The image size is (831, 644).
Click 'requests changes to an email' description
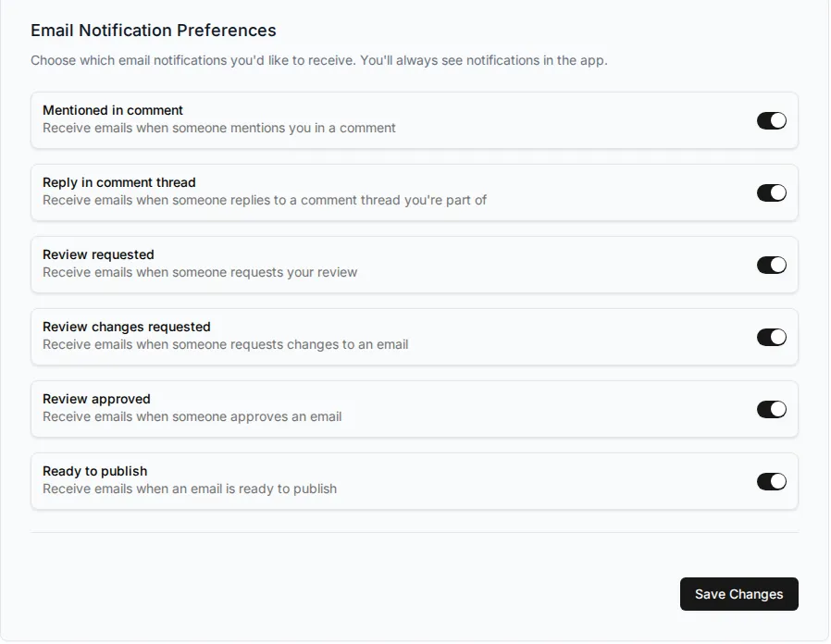tap(226, 344)
